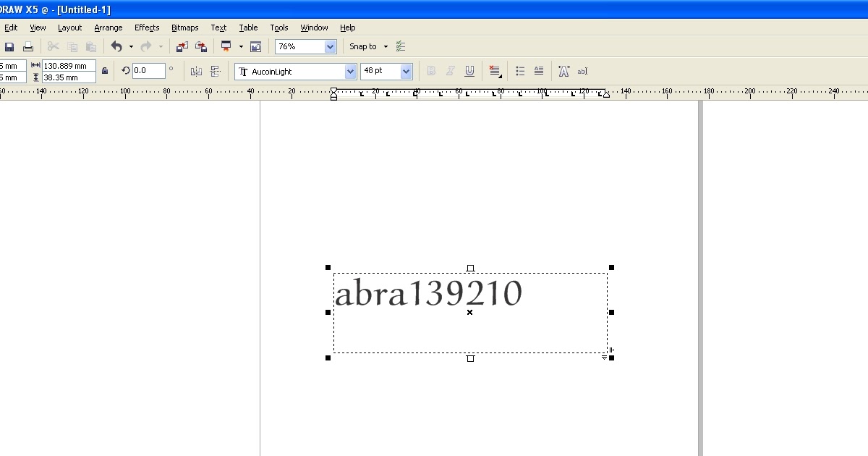Click the Undo arrow icon

pyautogui.click(x=116, y=46)
